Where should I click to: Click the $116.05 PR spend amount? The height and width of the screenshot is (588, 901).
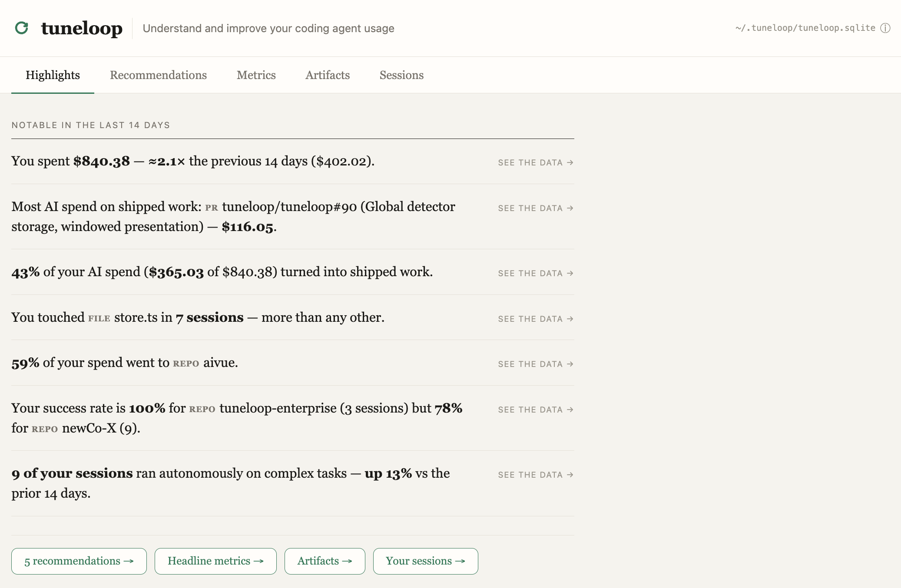tap(248, 227)
